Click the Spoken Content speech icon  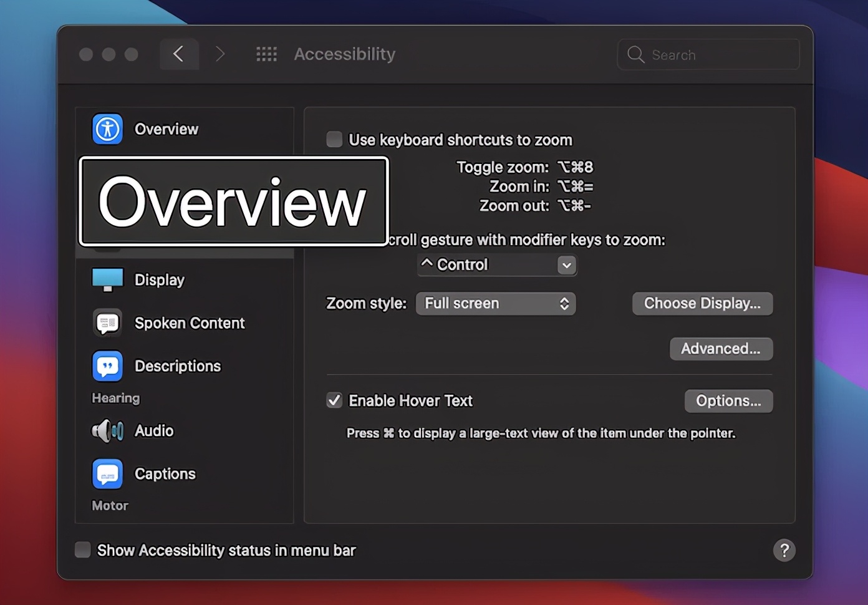[107, 323]
